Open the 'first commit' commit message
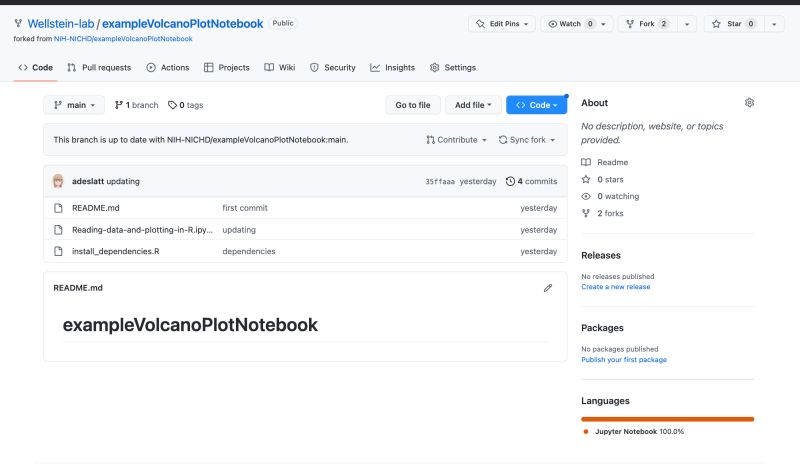This screenshot has height=469, width=800. click(245, 208)
